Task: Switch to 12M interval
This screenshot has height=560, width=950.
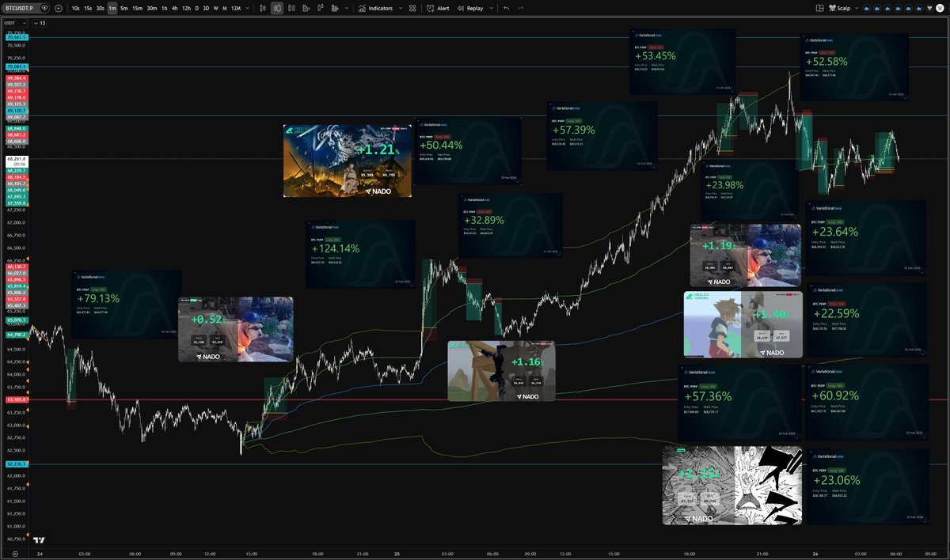Action: click(236, 8)
